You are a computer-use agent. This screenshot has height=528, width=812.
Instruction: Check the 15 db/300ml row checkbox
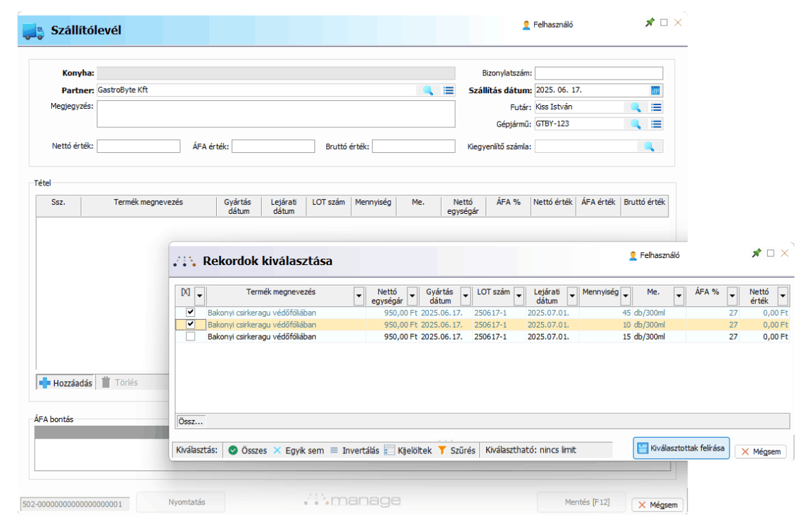pos(190,337)
